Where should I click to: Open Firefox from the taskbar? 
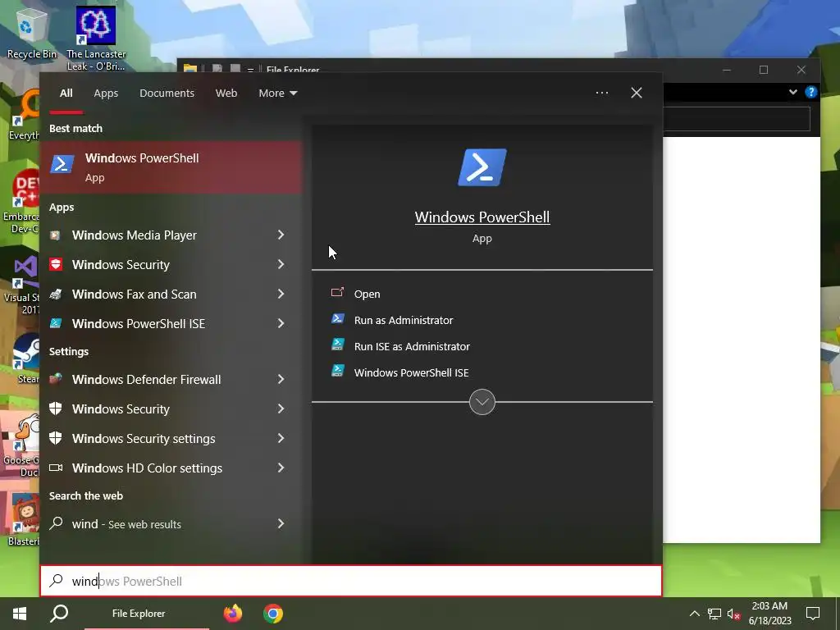pos(233,614)
